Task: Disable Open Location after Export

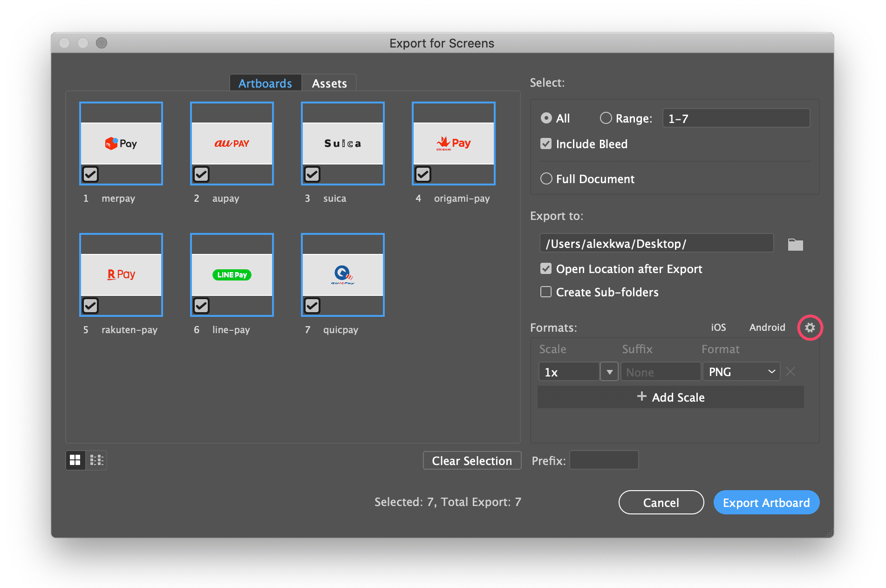Action: point(546,269)
